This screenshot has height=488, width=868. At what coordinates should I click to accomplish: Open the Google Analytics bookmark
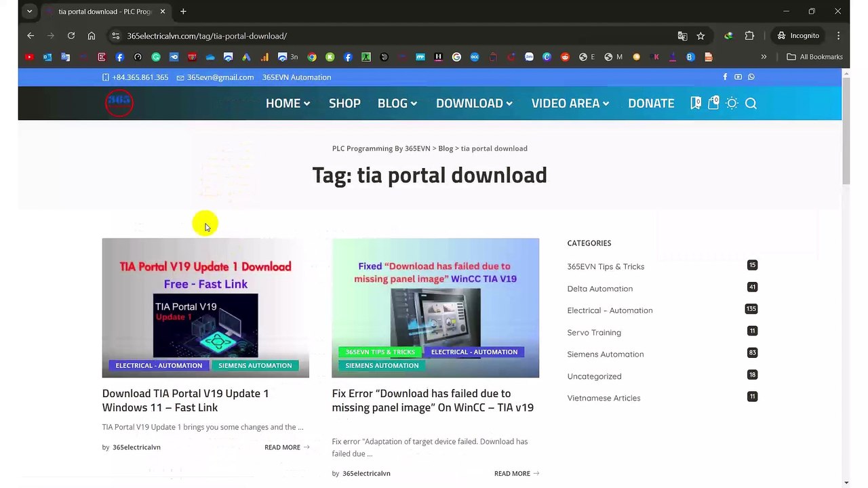pos(264,57)
